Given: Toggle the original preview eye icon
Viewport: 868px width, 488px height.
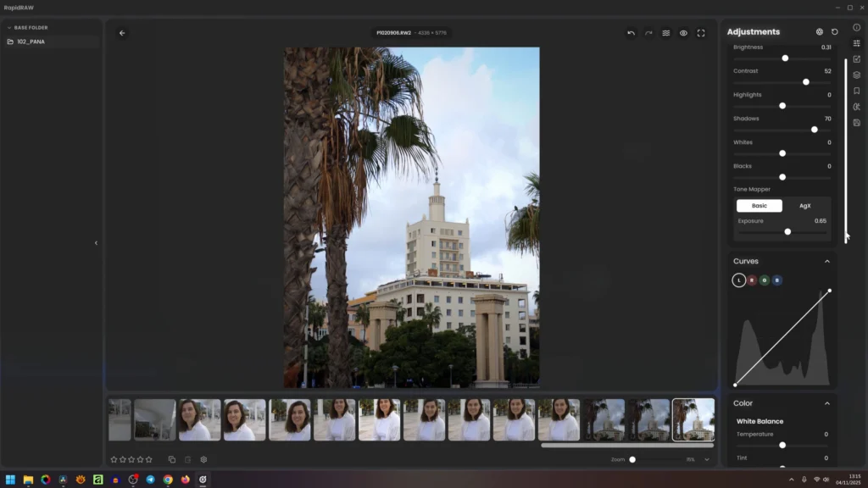Looking at the screenshot, I should pos(683,33).
